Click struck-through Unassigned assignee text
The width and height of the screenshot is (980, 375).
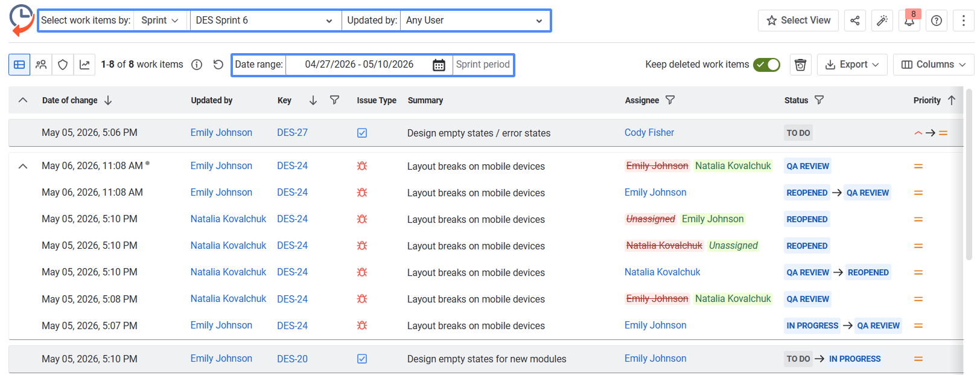coord(651,219)
